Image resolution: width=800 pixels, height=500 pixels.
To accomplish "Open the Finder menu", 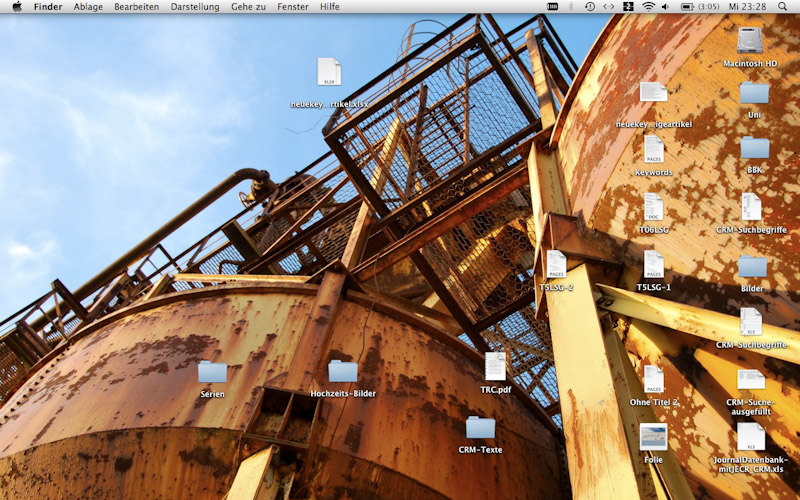I will tap(48, 7).
